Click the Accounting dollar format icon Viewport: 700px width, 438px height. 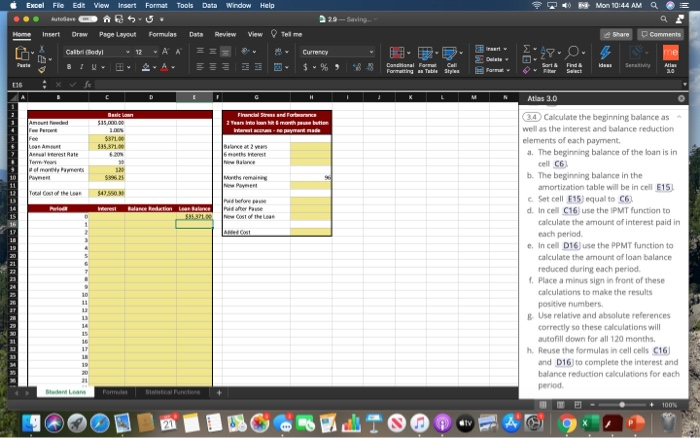(x=305, y=67)
